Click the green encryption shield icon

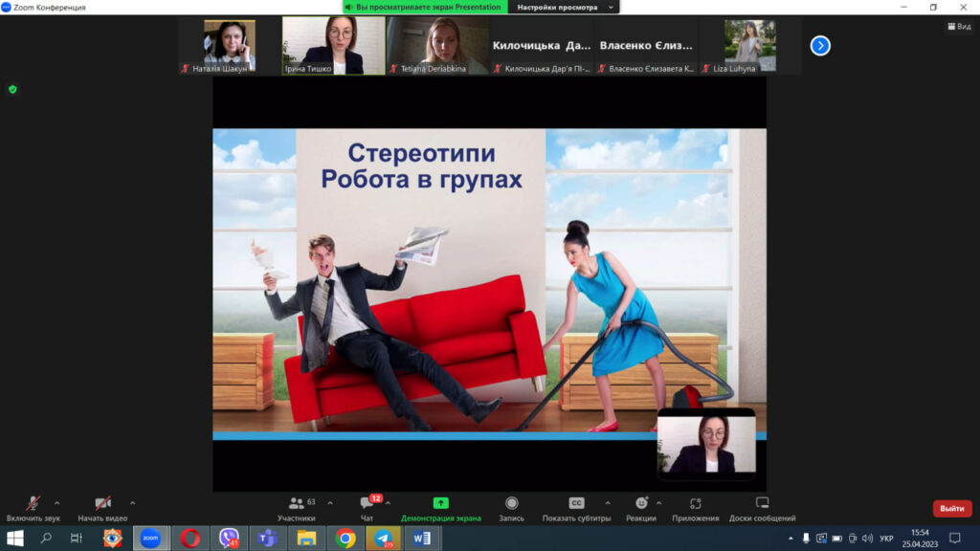12,89
